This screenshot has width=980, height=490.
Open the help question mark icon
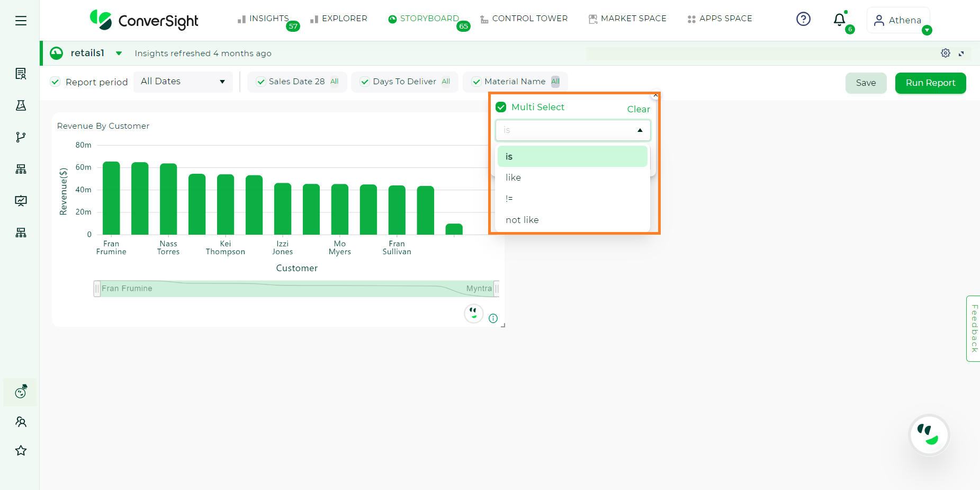click(803, 19)
